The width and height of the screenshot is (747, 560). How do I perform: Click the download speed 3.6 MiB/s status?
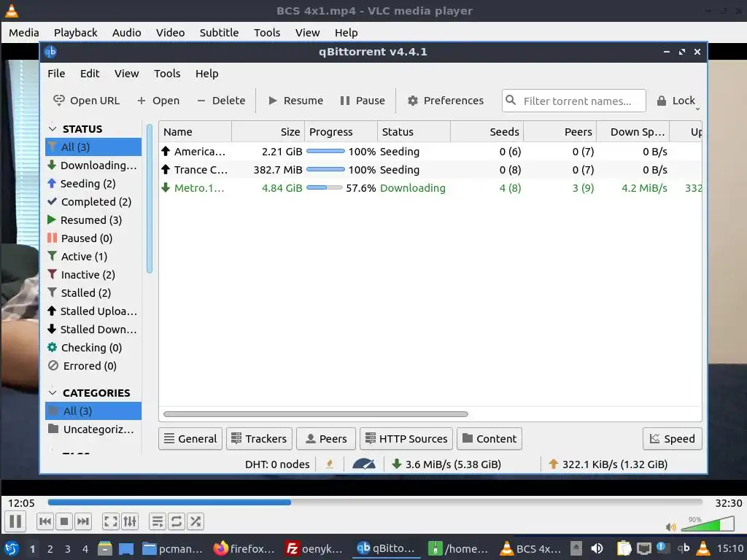click(x=446, y=464)
